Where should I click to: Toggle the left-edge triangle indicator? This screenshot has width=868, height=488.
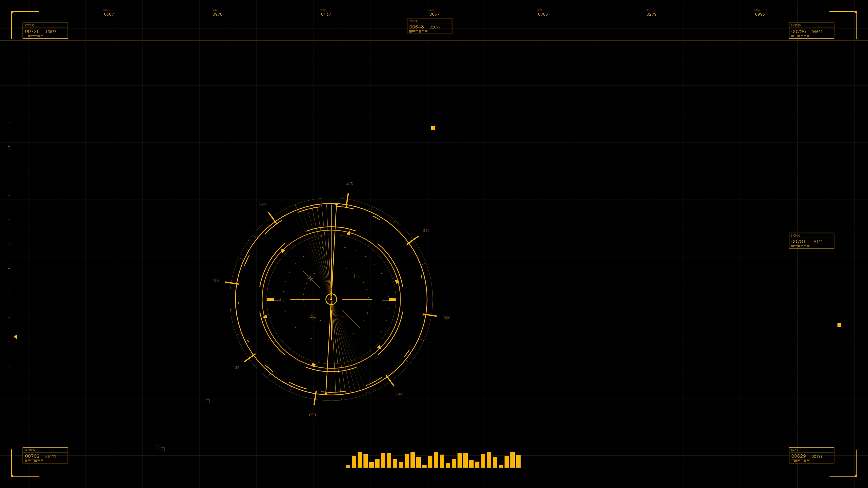click(15, 336)
